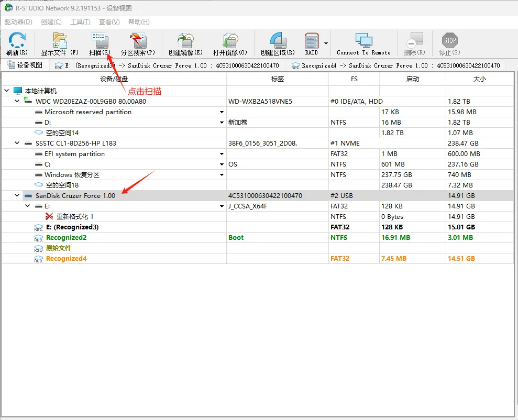Collapse the WDC WD20EZAZ drive node
The width and height of the screenshot is (518, 420).
point(17,101)
